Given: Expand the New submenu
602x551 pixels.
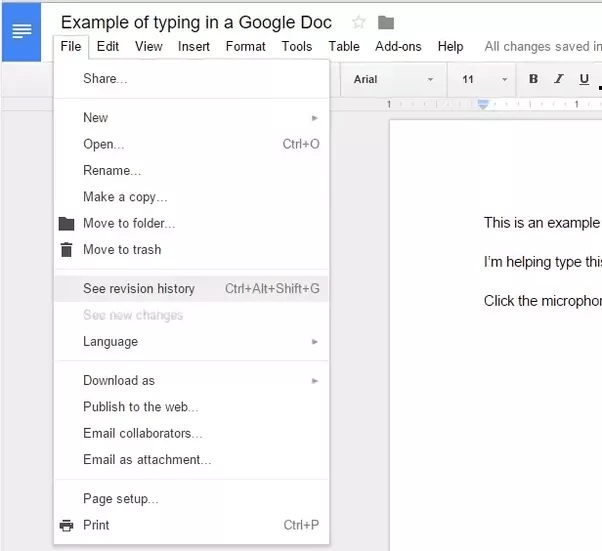Looking at the screenshot, I should tap(191, 117).
